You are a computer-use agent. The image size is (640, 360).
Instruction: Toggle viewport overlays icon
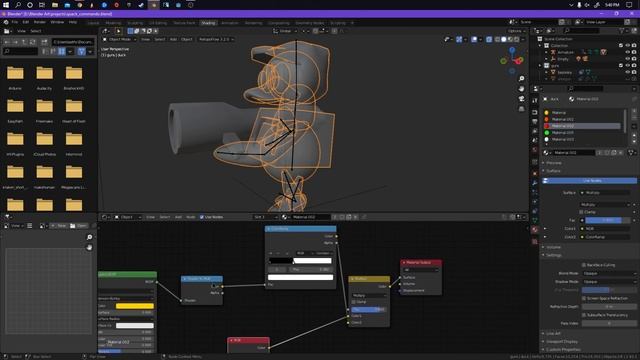click(474, 40)
